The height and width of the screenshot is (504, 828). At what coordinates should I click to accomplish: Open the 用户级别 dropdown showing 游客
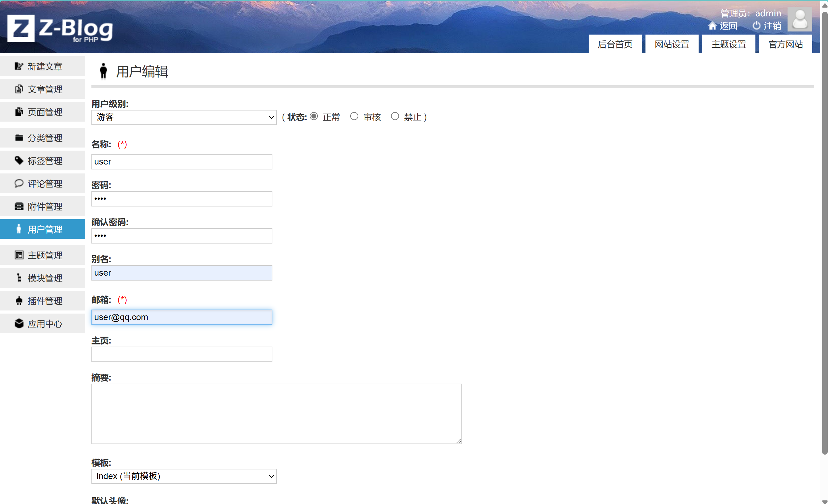pos(183,117)
